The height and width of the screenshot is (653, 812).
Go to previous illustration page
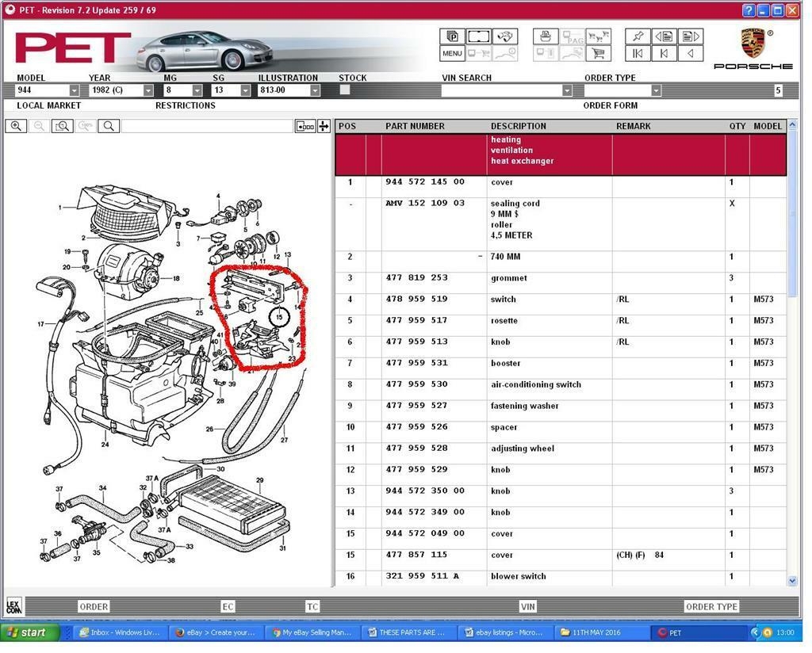pos(664,36)
